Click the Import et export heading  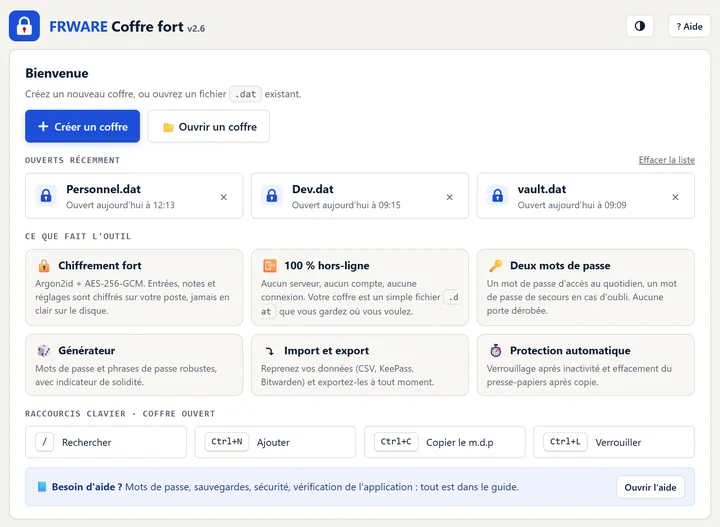[326, 351]
